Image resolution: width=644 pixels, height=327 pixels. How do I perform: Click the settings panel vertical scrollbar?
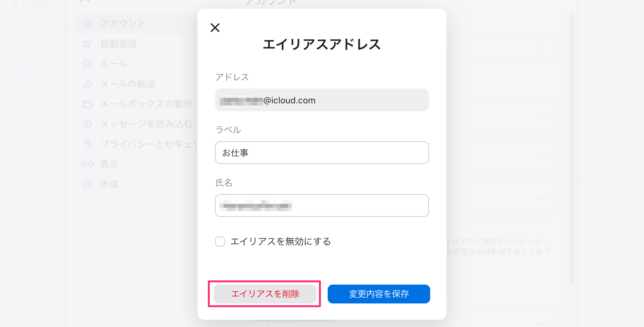[x=572, y=148]
